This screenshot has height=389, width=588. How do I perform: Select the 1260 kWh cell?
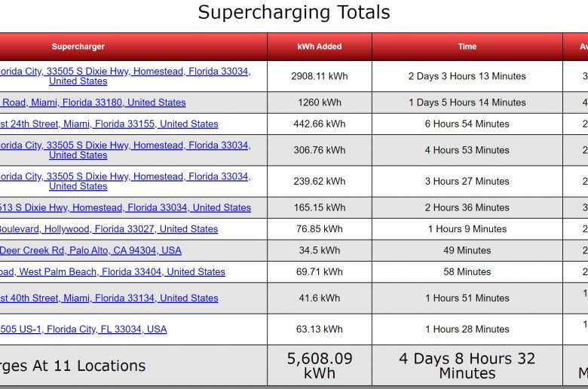pyautogui.click(x=320, y=103)
